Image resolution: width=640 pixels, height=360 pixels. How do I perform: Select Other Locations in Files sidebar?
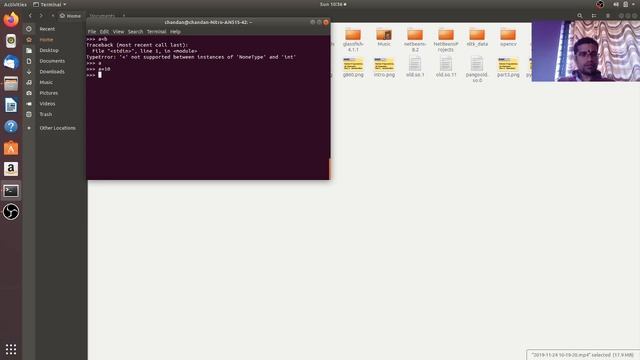pyautogui.click(x=57, y=128)
